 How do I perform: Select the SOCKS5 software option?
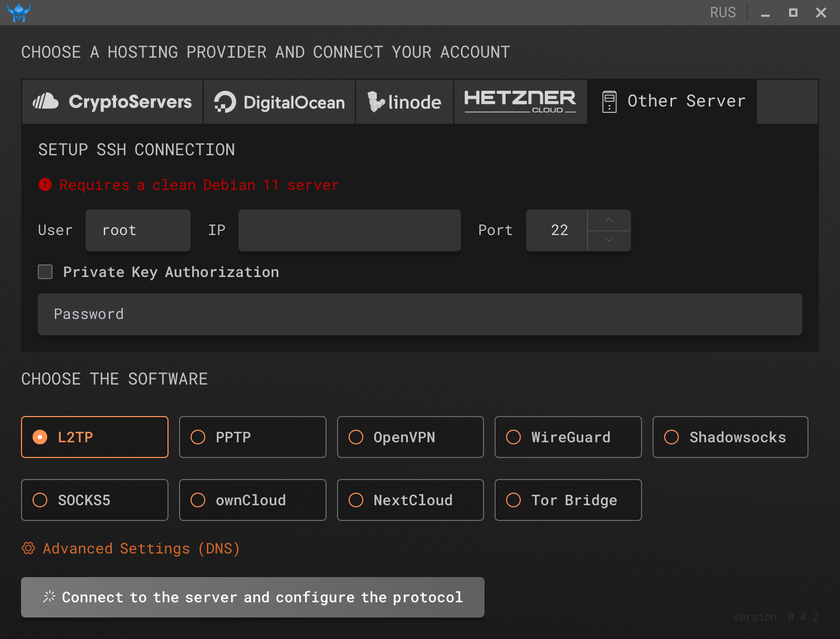point(94,500)
